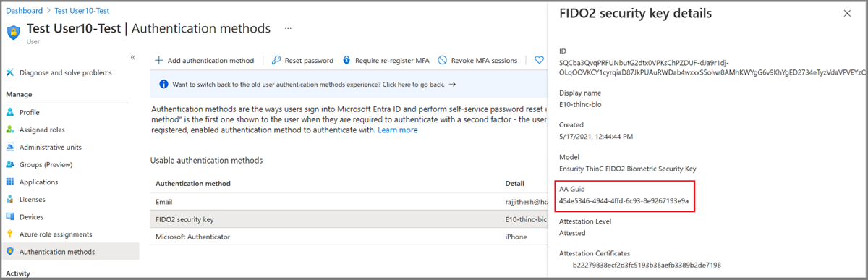Click the Azure role assignments key icon
868x280 pixels.
point(10,234)
